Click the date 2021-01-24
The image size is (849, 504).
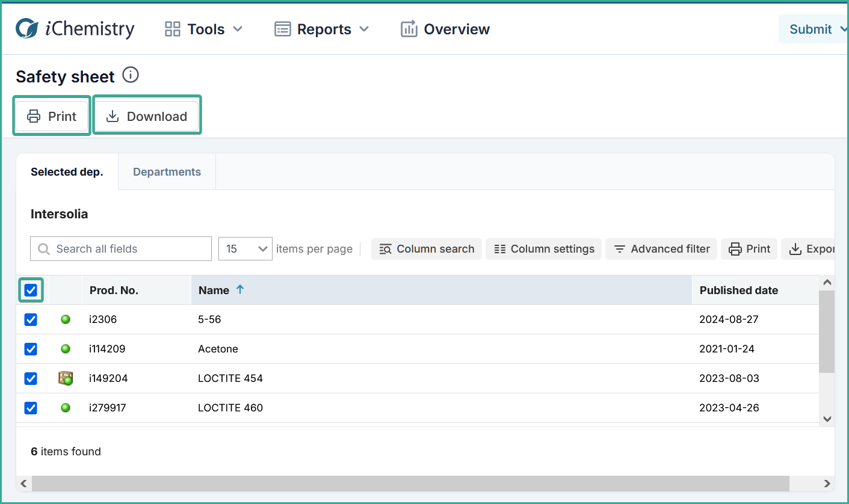[x=727, y=349]
